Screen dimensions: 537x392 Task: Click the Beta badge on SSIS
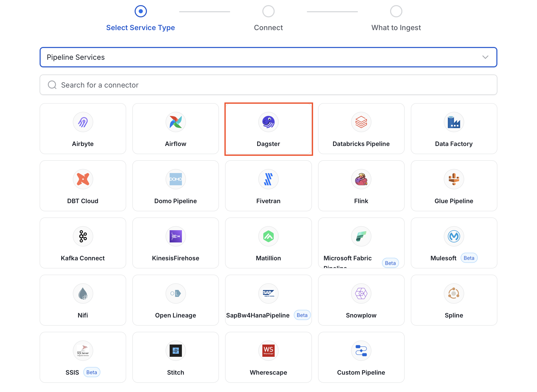tap(92, 372)
